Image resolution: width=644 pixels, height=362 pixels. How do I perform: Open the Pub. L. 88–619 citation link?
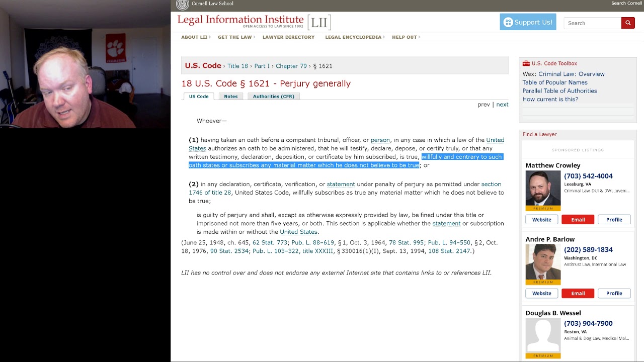pos(313,242)
